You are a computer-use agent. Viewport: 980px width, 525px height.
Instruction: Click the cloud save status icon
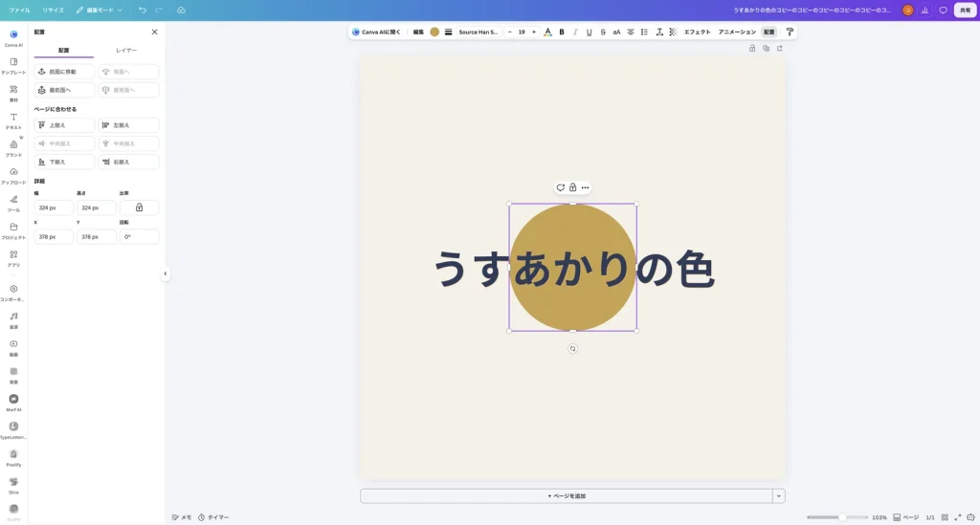(181, 10)
